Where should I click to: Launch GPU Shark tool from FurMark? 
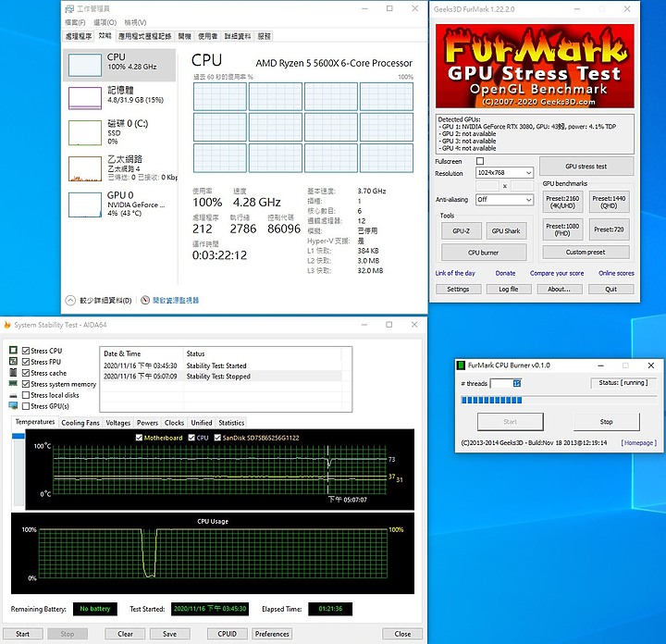(506, 230)
